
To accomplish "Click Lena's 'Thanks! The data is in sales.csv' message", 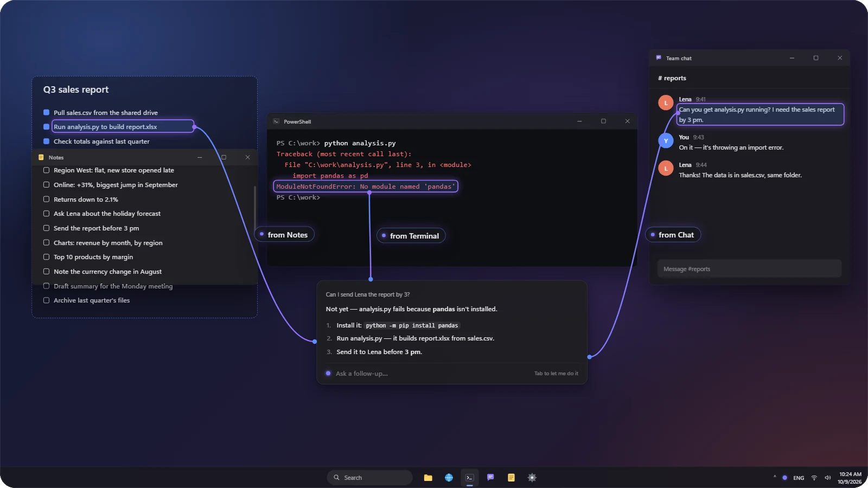I will click(x=740, y=175).
